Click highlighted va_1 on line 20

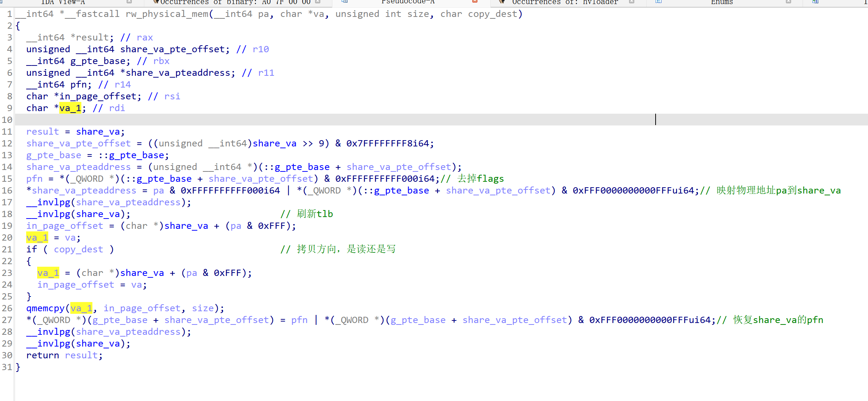37,238
